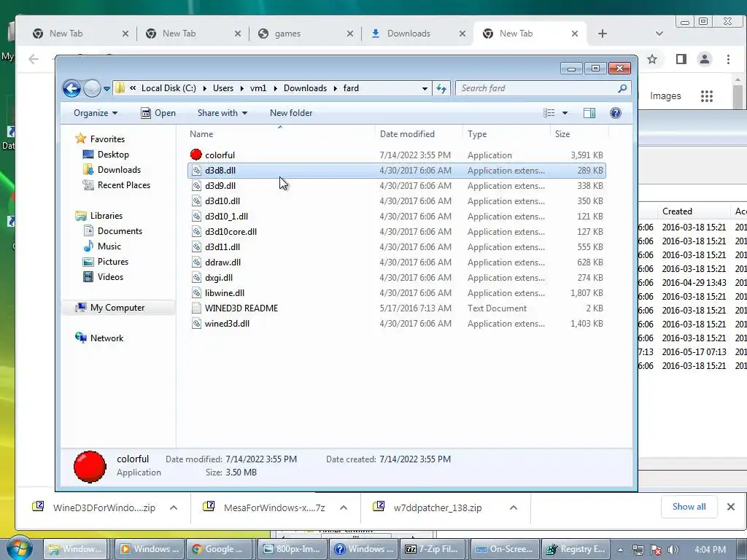Open the More view options arrow

565,113
